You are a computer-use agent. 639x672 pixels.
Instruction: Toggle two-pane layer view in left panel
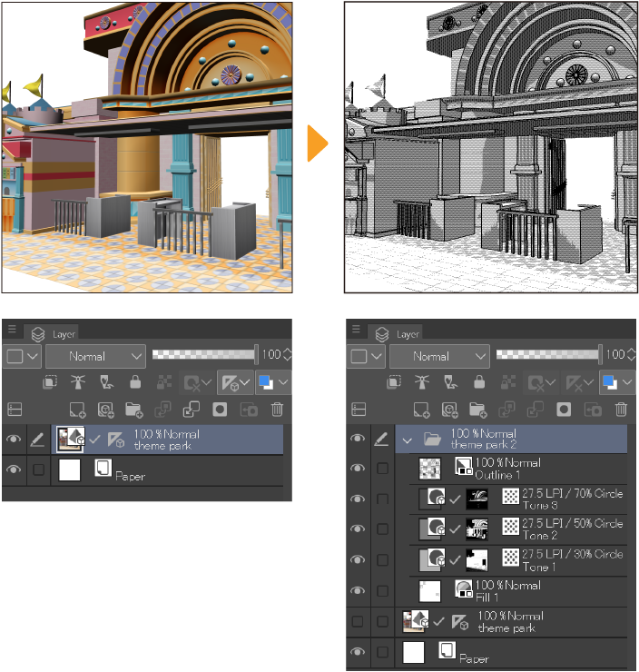(x=15, y=410)
